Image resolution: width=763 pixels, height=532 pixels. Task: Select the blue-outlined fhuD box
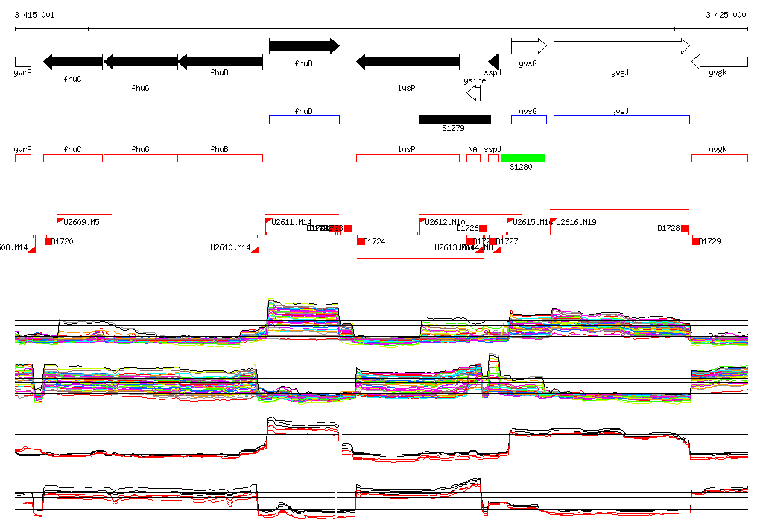[304, 120]
